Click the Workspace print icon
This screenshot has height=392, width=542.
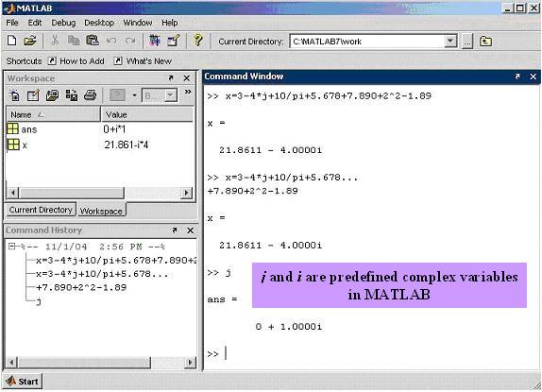click(x=91, y=95)
